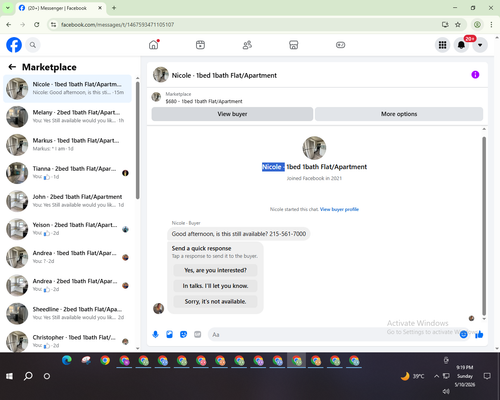Open Andrea 2bed 1bath conversation
Image resolution: width=500 pixels, height=400 pixels.
[67, 285]
